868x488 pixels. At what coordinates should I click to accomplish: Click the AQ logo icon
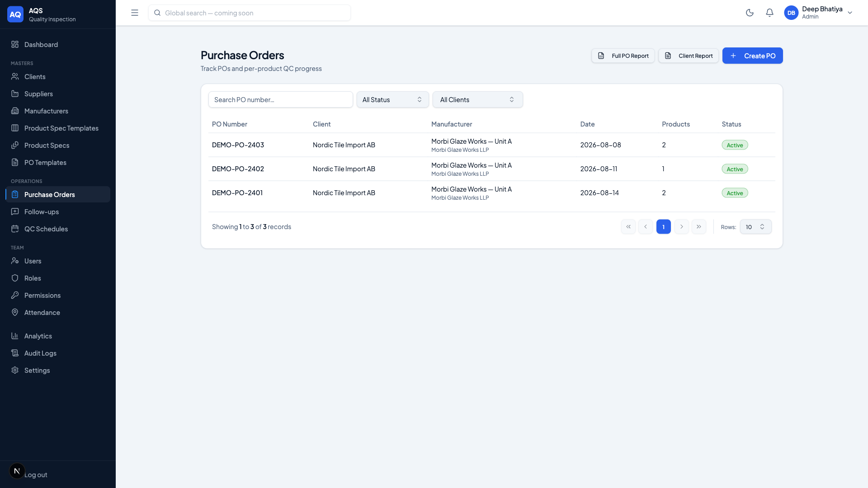pos(15,14)
